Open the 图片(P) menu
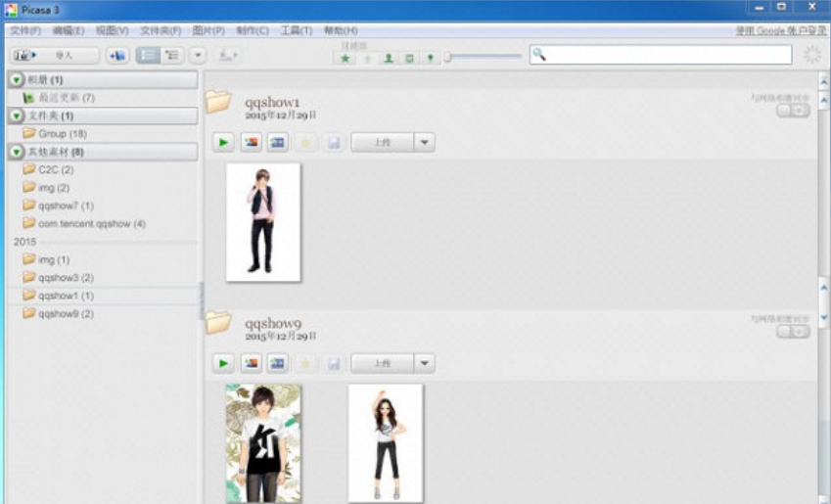The width and height of the screenshot is (831, 504). point(208,31)
